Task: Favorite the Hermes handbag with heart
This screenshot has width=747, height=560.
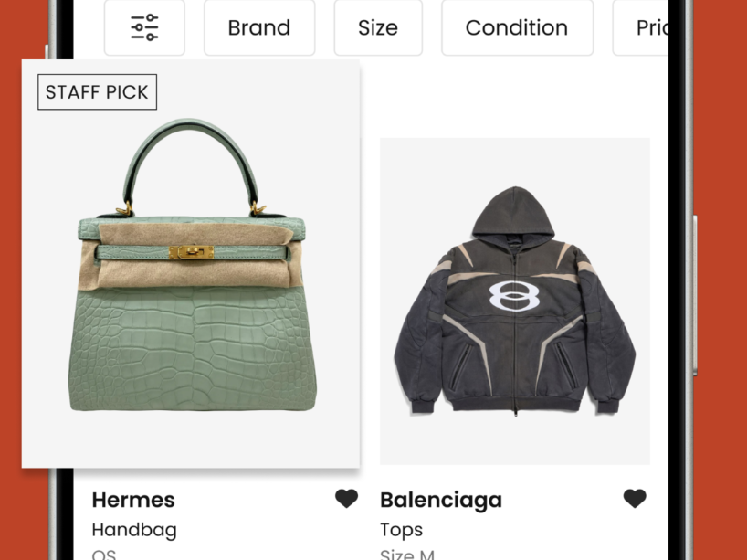Action: [346, 499]
